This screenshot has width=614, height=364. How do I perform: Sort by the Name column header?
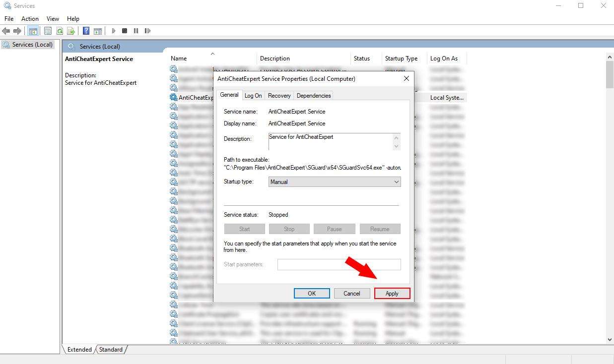(213, 59)
